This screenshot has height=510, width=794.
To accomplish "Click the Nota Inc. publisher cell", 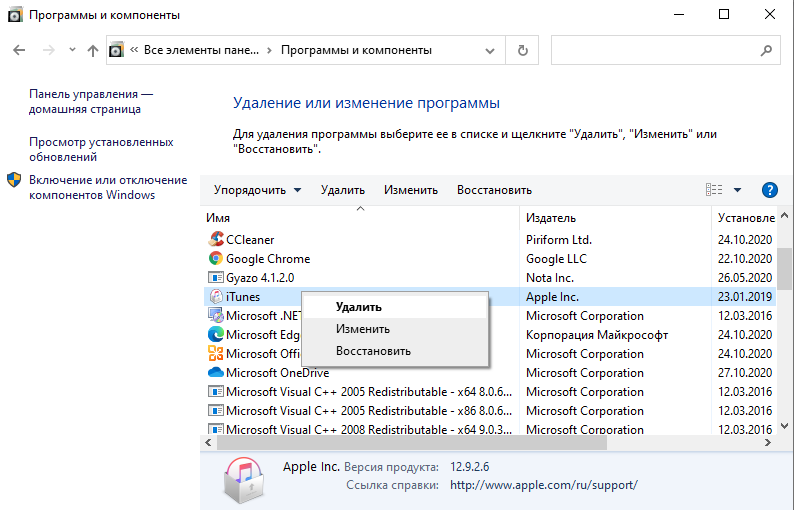I will [x=550, y=278].
